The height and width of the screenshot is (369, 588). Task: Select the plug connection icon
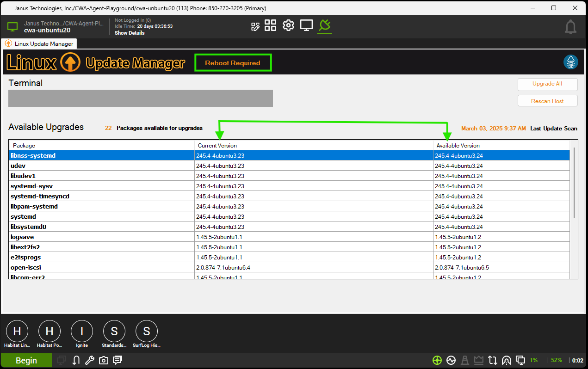[324, 25]
